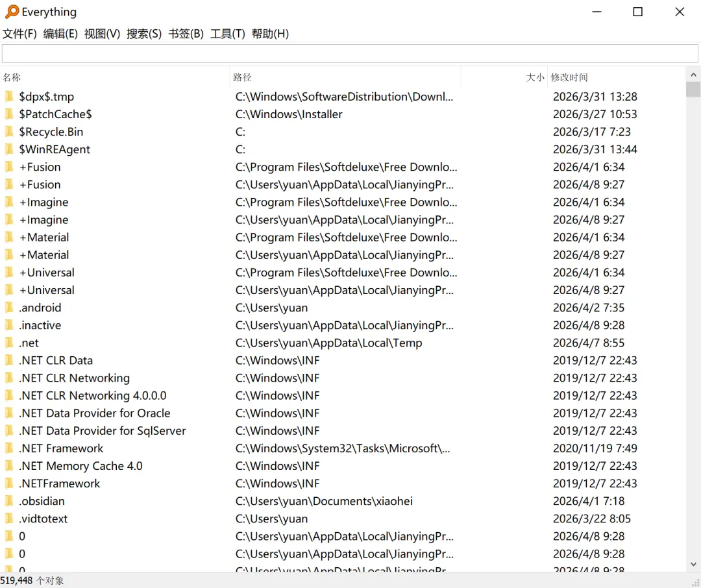Image resolution: width=701 pixels, height=588 pixels.
Task: Click modified date 2026/3/22 8:05
Action: coord(592,519)
